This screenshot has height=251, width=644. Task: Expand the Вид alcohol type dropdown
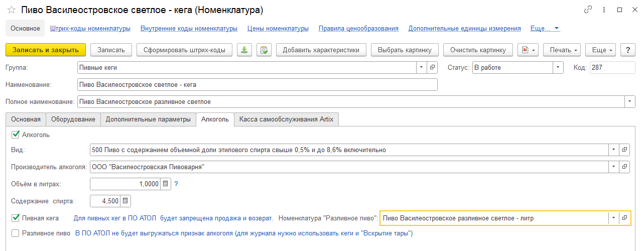tap(613, 150)
